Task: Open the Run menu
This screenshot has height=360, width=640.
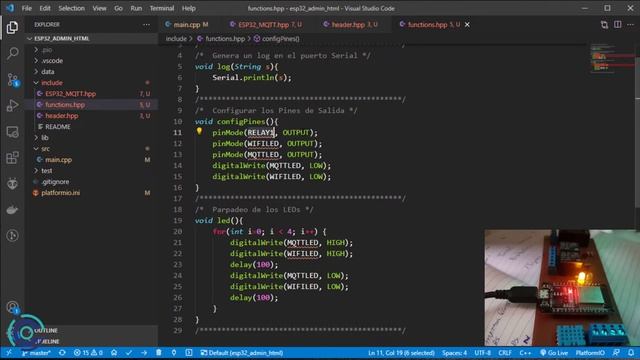Action: (x=136, y=8)
